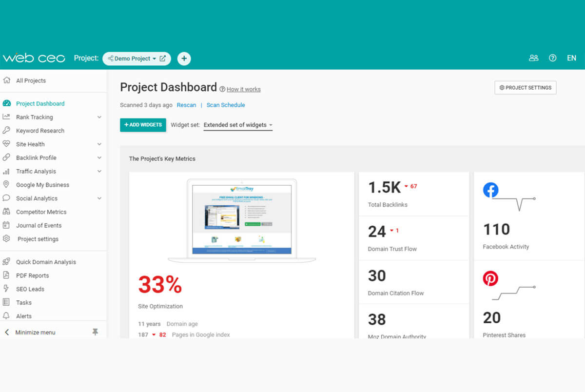This screenshot has height=392, width=585.
Task: Open the Google My Business section
Action: (x=42, y=185)
